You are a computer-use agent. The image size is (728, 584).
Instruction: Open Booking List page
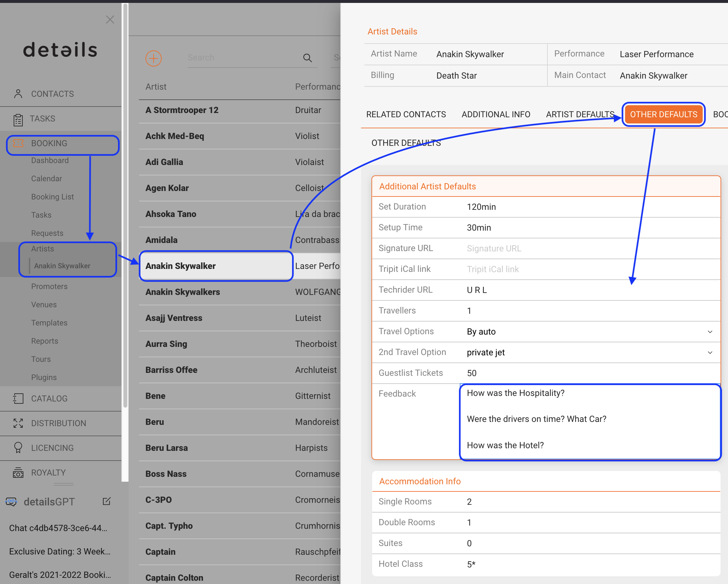[52, 197]
